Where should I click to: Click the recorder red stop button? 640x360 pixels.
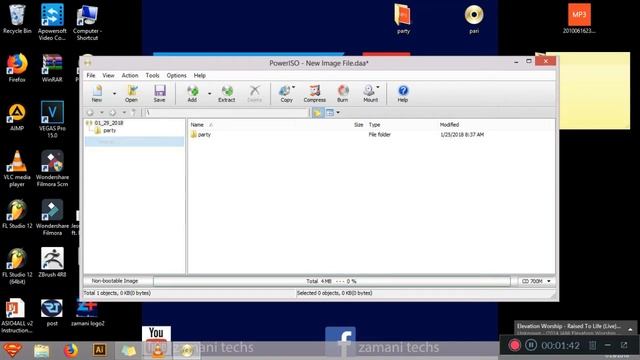click(x=514, y=345)
